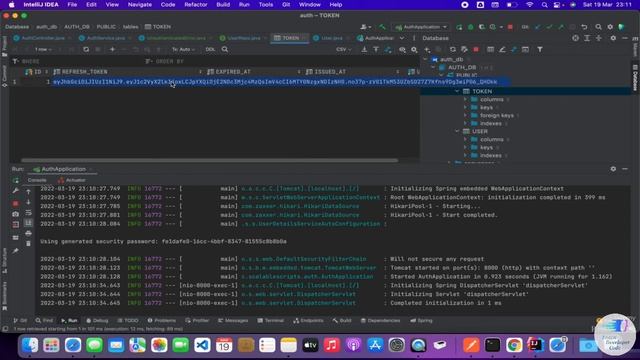Screen dimensions: 640x360
Task: Open the Git menu
Action: [x=286, y=5]
